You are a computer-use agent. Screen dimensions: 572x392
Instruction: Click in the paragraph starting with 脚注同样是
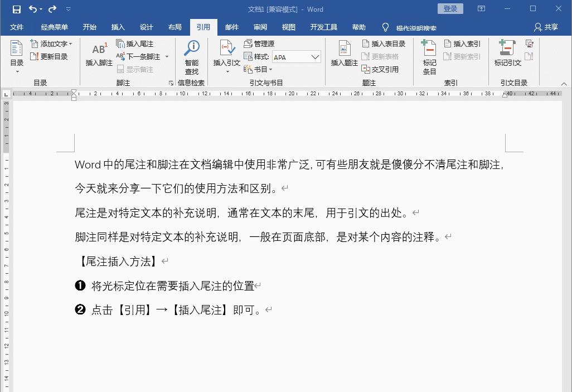click(258, 237)
